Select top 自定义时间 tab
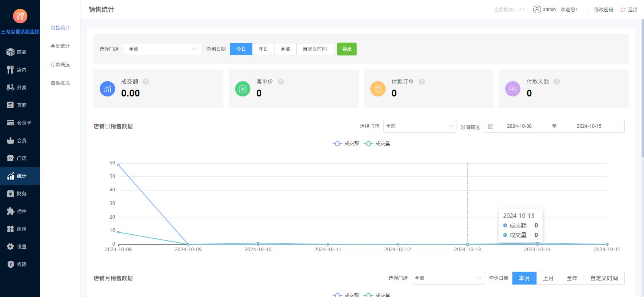The height and width of the screenshot is (297, 644). click(x=315, y=49)
